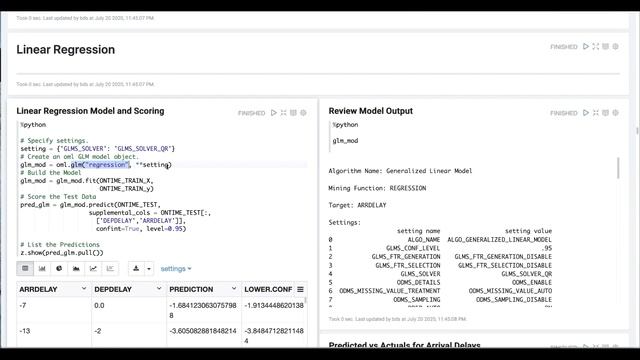
Task: Place cursor on the GLMS_SOLVER setting code line
Action: (98, 149)
